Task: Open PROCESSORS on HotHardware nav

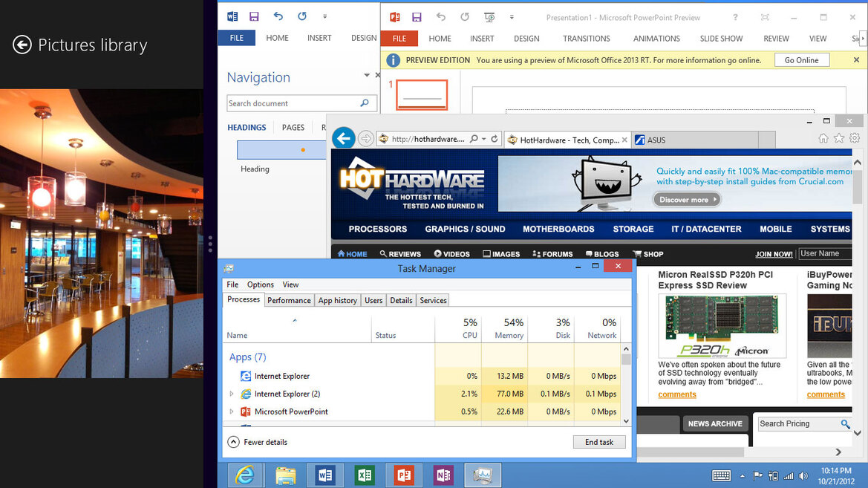Action: click(x=377, y=229)
